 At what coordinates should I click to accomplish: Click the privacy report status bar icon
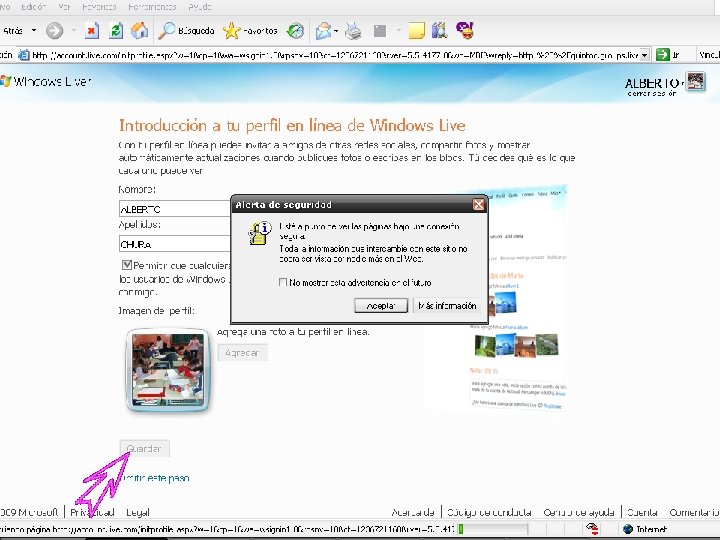click(592, 529)
